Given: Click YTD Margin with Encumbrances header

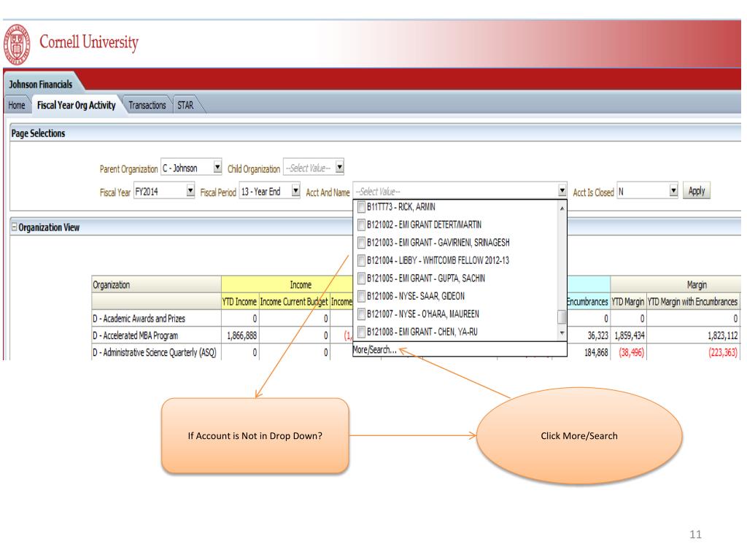Looking at the screenshot, I should [x=693, y=301].
